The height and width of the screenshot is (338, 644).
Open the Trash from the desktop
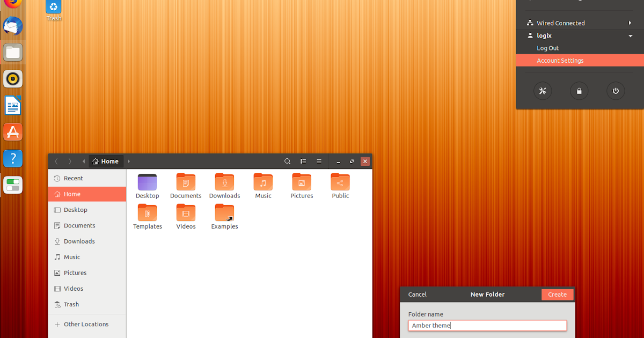click(53, 8)
